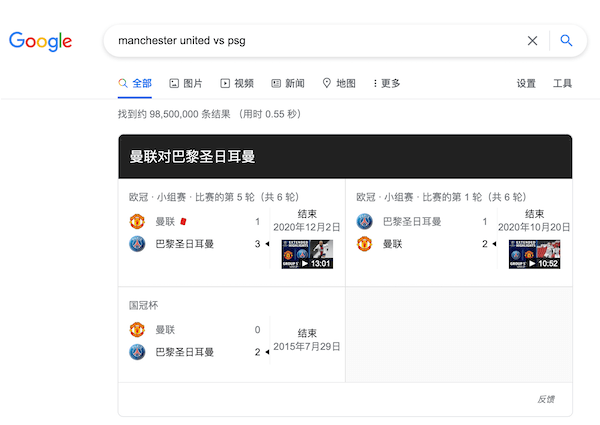The width and height of the screenshot is (600, 425).
Task: Clear the search box with X
Action: 532,41
